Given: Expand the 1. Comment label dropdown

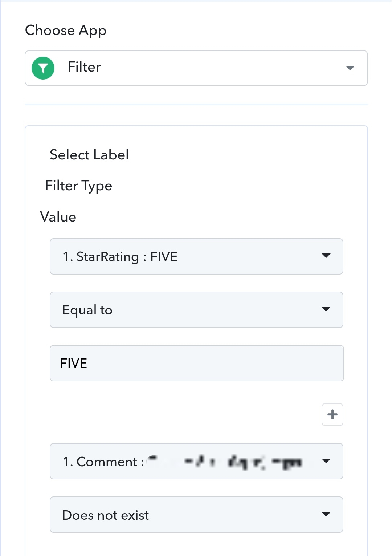Looking at the screenshot, I should click(x=196, y=461).
